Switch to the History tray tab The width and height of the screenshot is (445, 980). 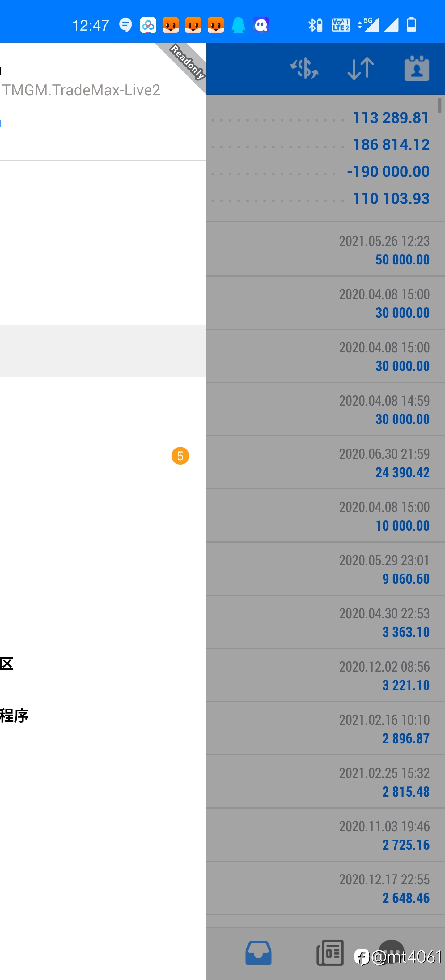pyautogui.click(x=258, y=952)
